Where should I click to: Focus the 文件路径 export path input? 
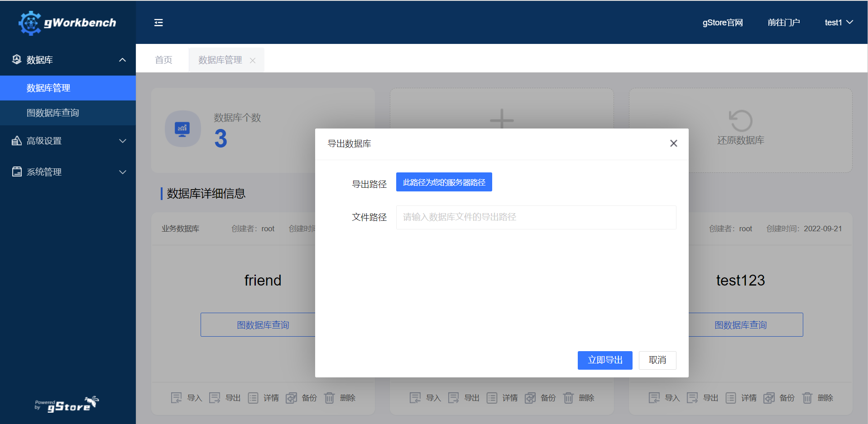point(536,217)
